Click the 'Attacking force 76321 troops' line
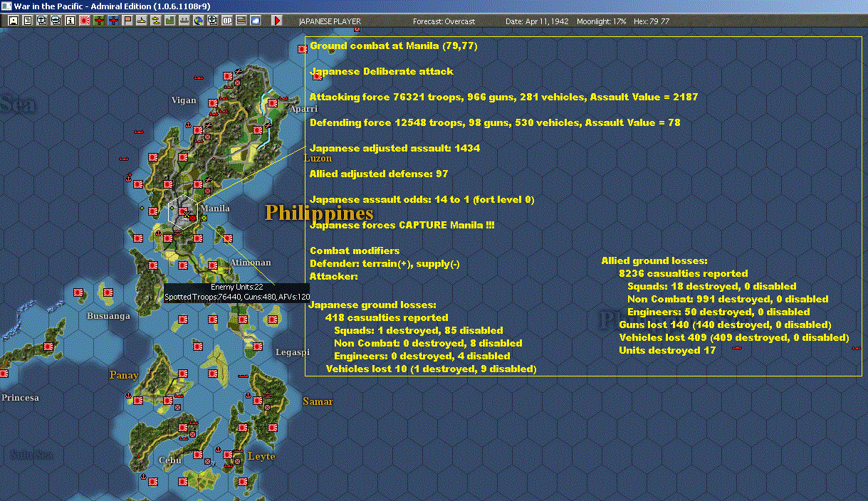 click(x=503, y=97)
